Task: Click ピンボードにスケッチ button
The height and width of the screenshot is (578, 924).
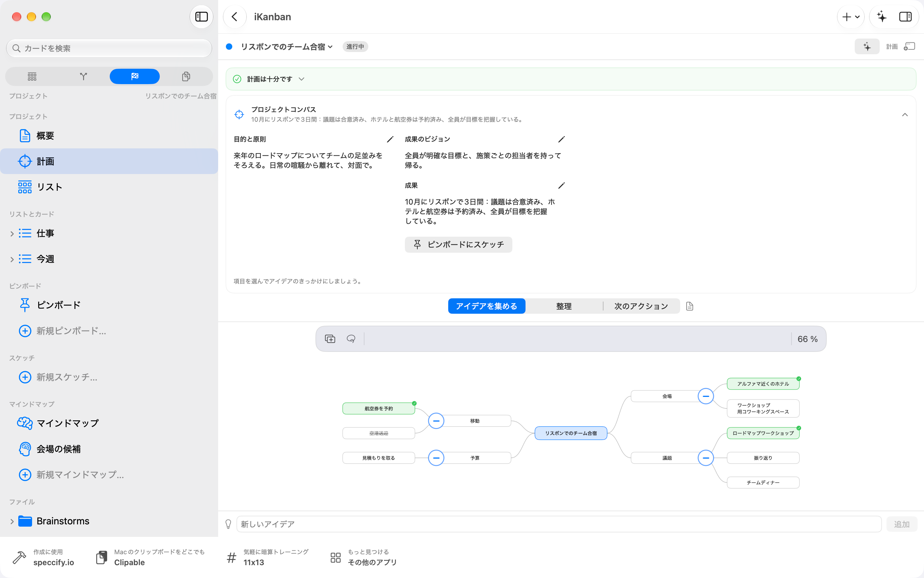Action: (x=458, y=245)
